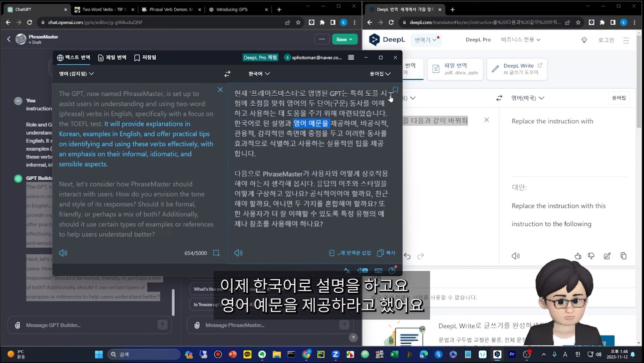This screenshot has height=363, width=644.
Task: Toggle dark mode bulb icon on DeepL website
Action: pyautogui.click(x=584, y=40)
